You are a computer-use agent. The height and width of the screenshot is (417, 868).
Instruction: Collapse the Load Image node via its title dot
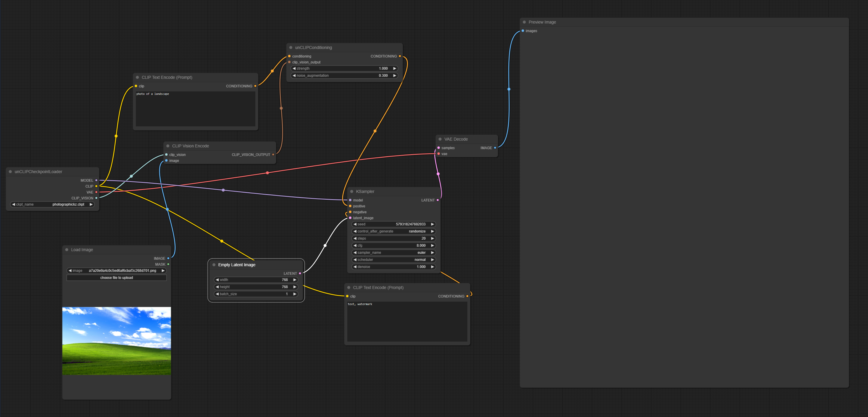[67, 250]
